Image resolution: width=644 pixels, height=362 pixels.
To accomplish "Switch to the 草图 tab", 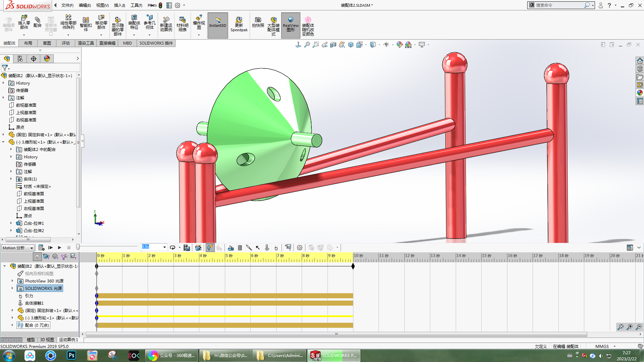I will pyautogui.click(x=47, y=43).
